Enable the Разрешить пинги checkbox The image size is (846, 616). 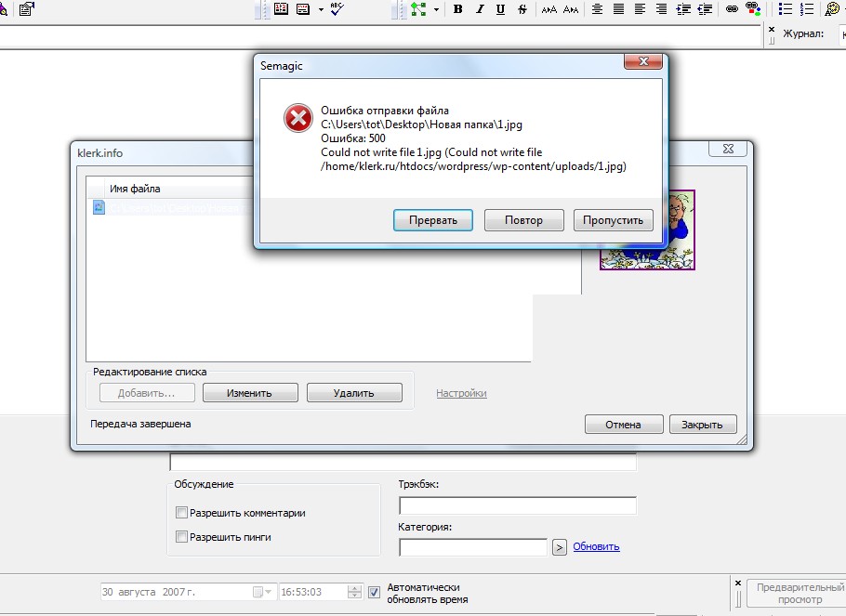[182, 537]
